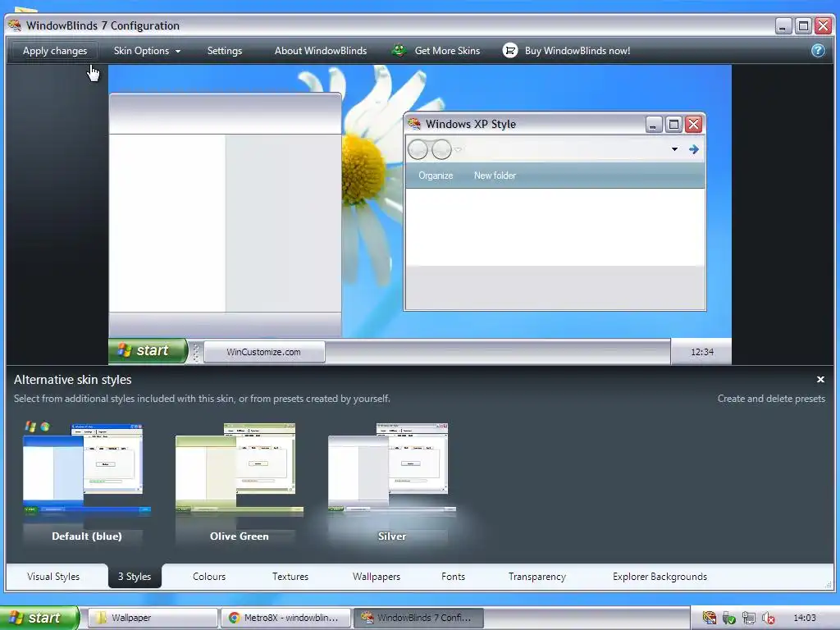Click the safely remove hardware tray icon
Viewport: 840px width, 630px height.
pyautogui.click(x=729, y=619)
